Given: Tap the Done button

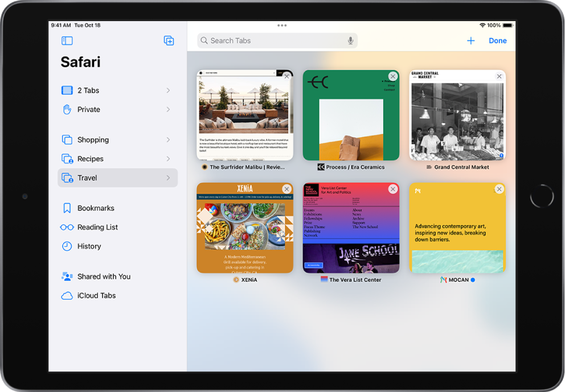Looking at the screenshot, I should point(497,40).
